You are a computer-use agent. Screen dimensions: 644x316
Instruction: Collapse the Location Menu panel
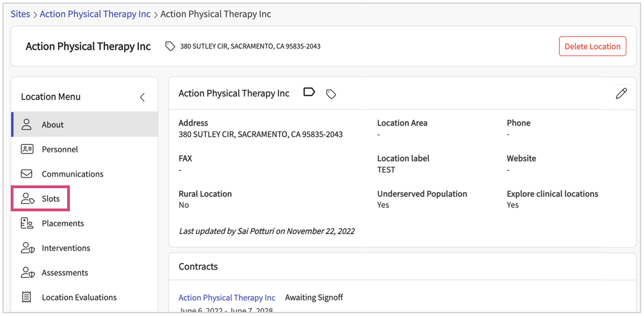pos(142,97)
